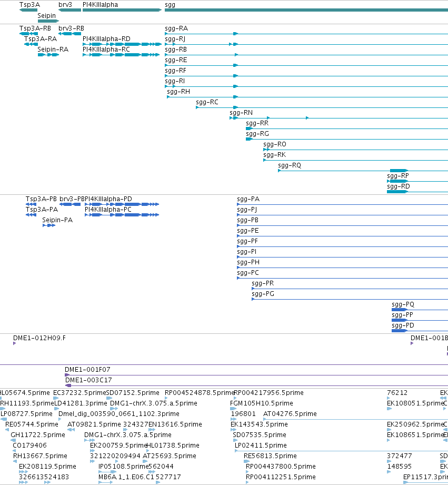Click the CO179406 EST label

point(29,445)
